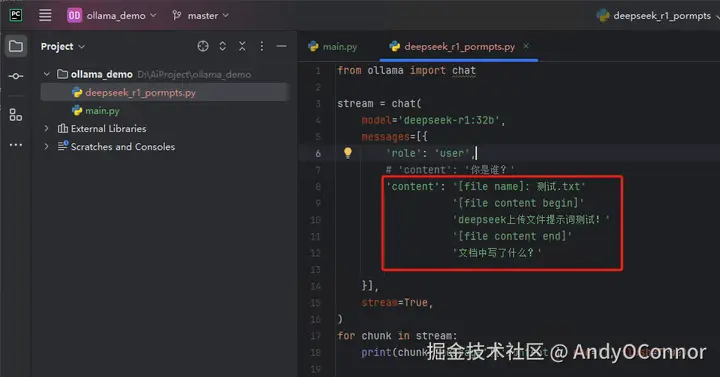Click '[file content end]' string line
Screen dimensions: 720x377
512,236
